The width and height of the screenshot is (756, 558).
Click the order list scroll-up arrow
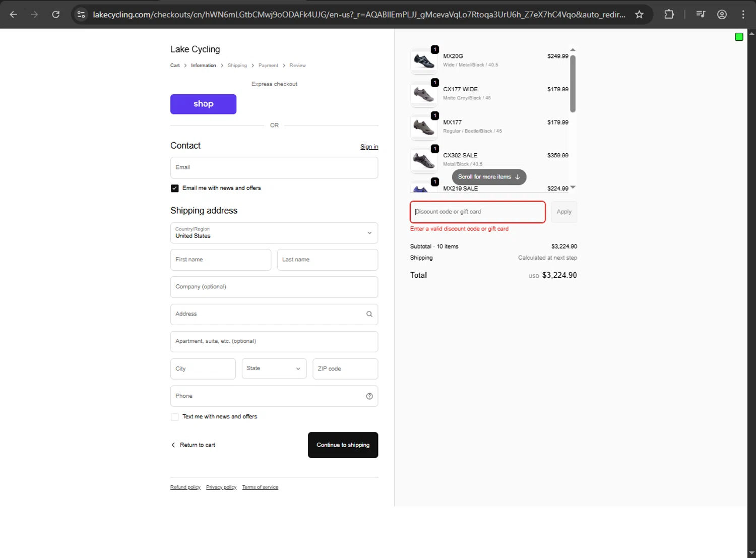pos(573,50)
